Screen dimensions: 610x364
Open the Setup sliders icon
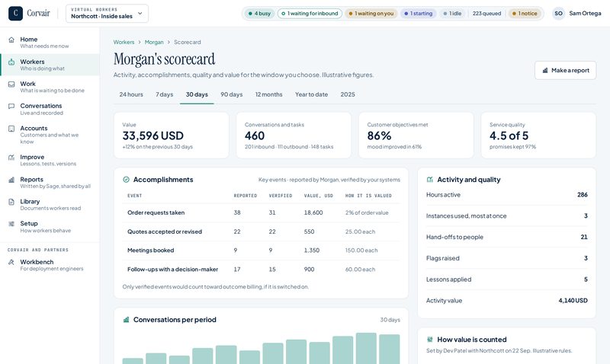tap(11, 224)
